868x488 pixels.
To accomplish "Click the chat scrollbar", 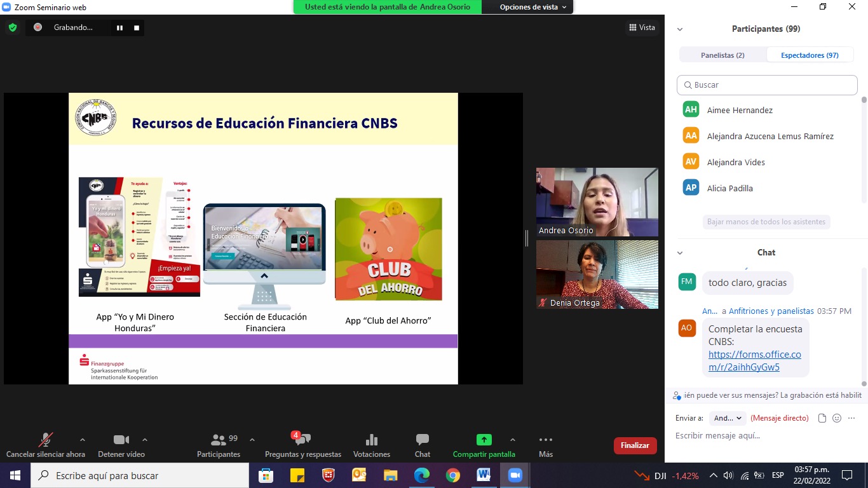I will (x=864, y=326).
